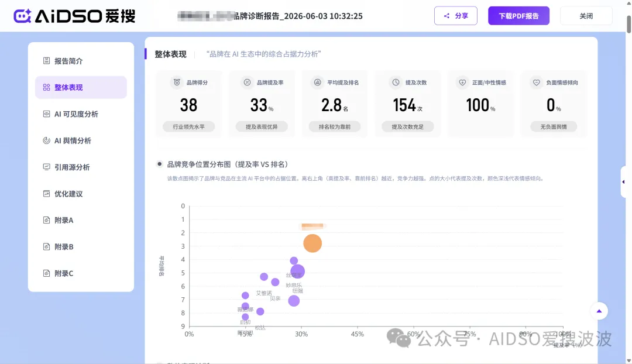Click the brand score value 38
Screen dimensions: 632x364
[x=188, y=105]
